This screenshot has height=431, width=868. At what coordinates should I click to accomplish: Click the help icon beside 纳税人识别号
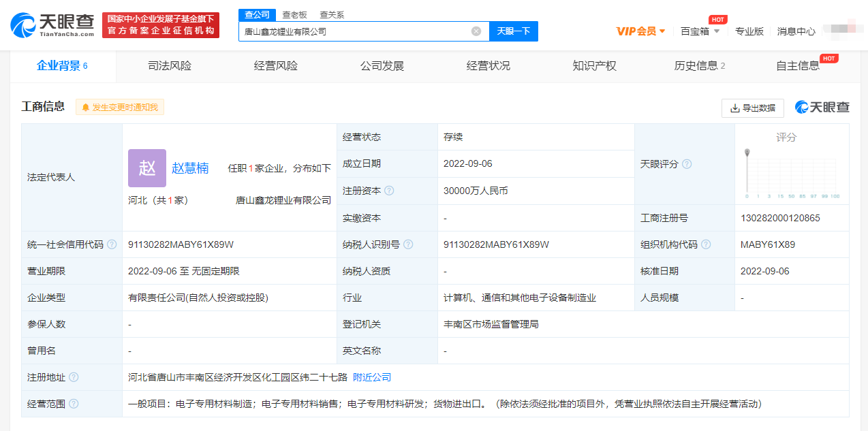tap(408, 244)
